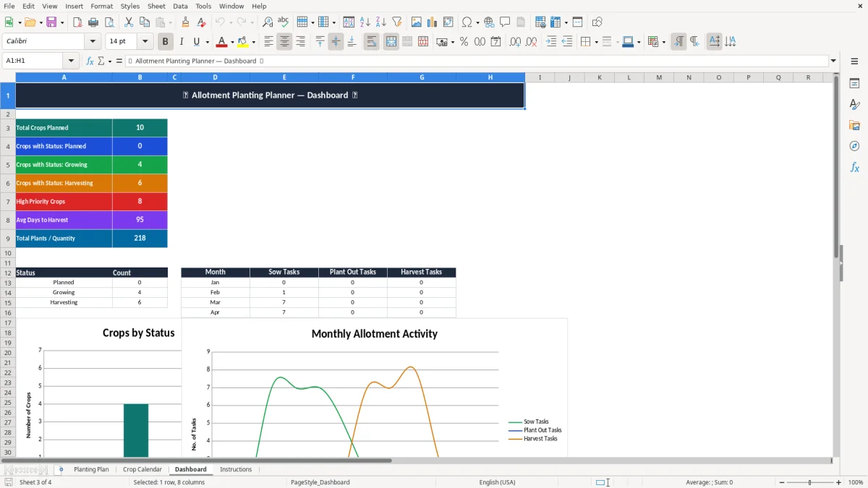Select column I header
This screenshot has height=488, width=868.
click(540, 77)
